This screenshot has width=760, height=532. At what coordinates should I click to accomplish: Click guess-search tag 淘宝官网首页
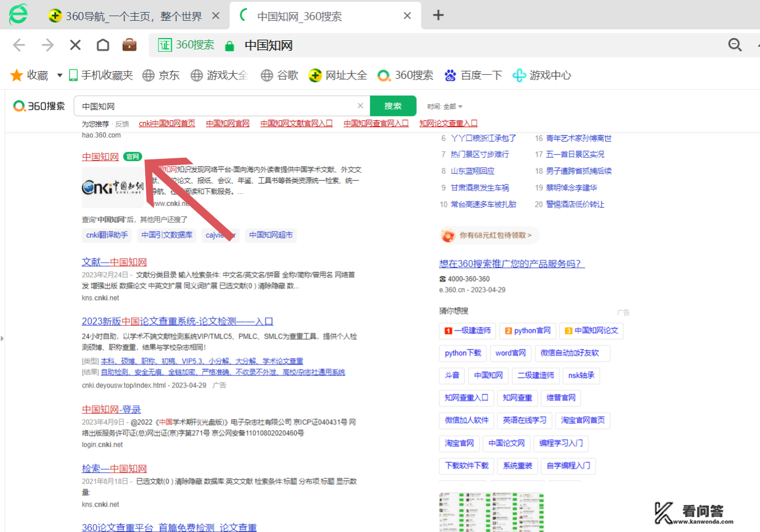click(583, 420)
